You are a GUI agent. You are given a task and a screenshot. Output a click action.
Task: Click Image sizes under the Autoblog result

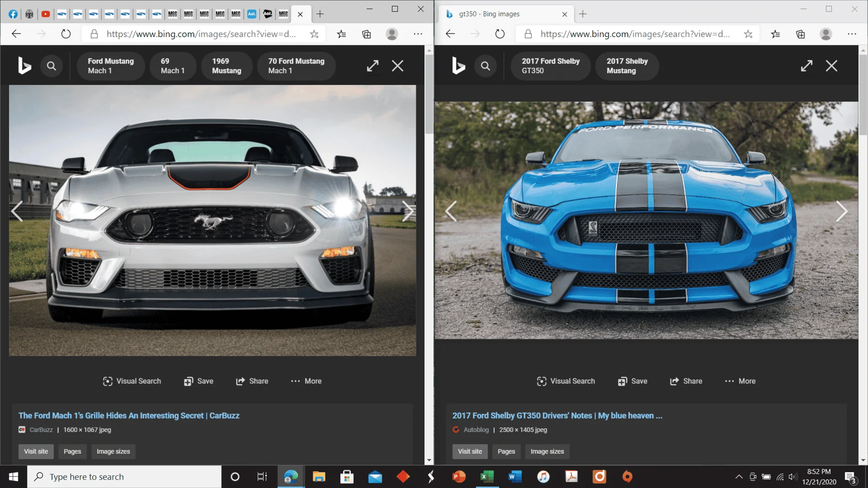point(547,451)
